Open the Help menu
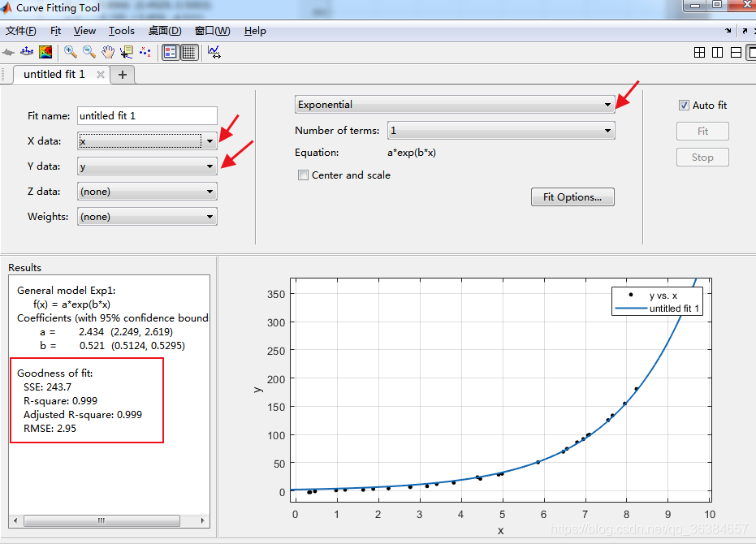The width and height of the screenshot is (756, 544). point(255,31)
